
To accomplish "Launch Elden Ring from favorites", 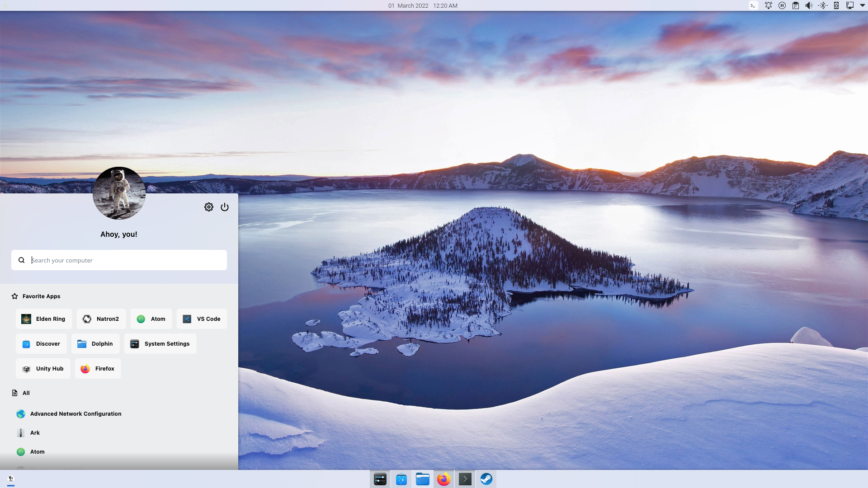I will click(43, 319).
